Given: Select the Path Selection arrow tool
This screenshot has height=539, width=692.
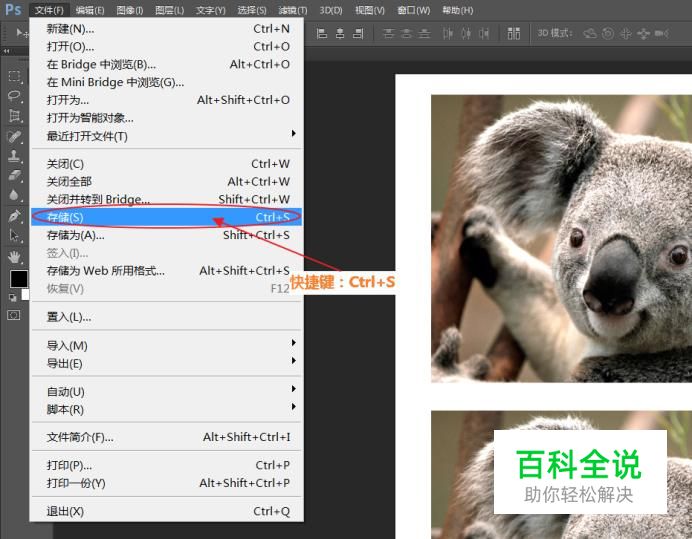Looking at the screenshot, I should [14, 235].
